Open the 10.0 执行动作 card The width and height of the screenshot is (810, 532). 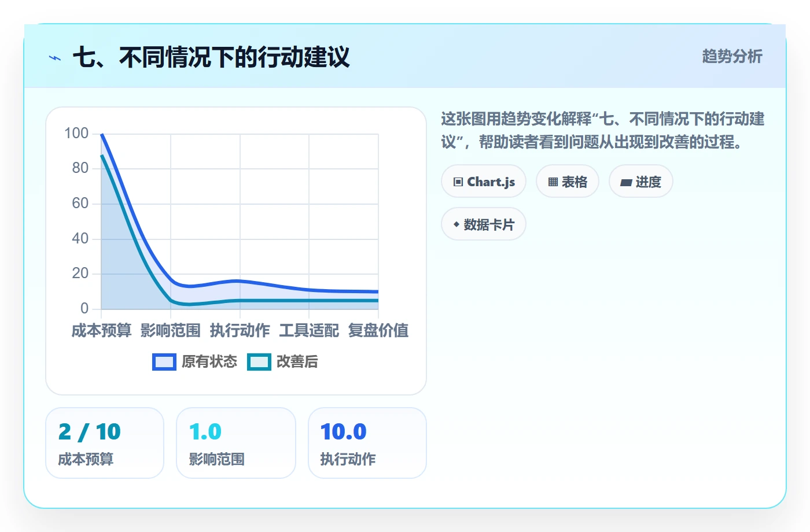pyautogui.click(x=367, y=443)
